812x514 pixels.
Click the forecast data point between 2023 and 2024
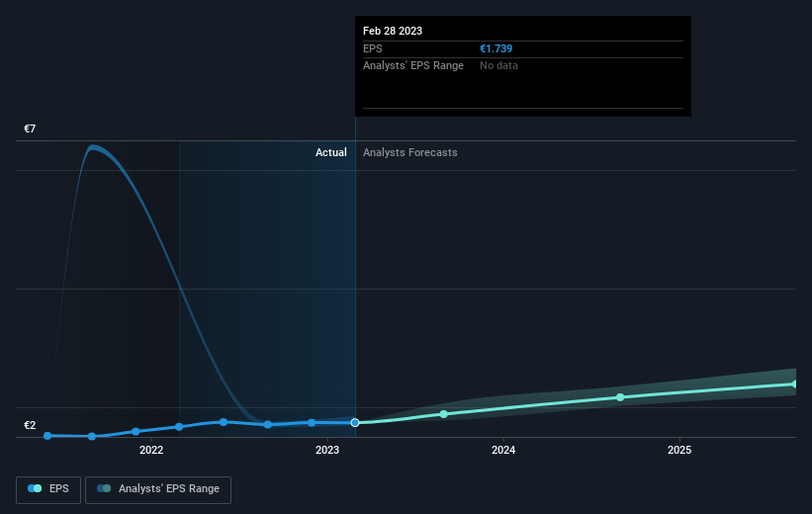[444, 414]
